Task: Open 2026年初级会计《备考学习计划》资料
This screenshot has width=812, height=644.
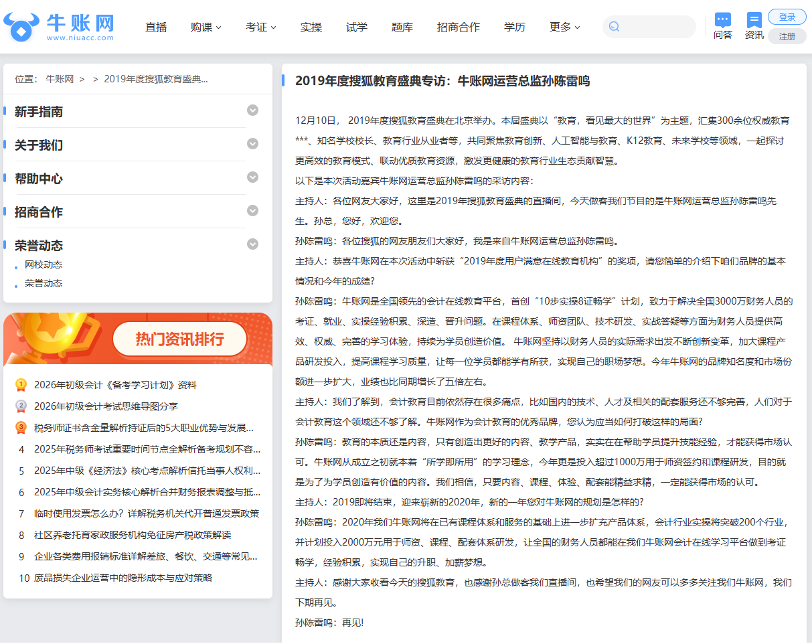Action: point(115,385)
